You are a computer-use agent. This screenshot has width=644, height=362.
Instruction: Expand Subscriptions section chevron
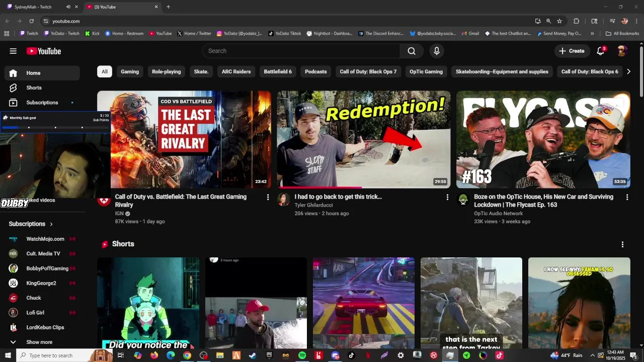(51, 224)
